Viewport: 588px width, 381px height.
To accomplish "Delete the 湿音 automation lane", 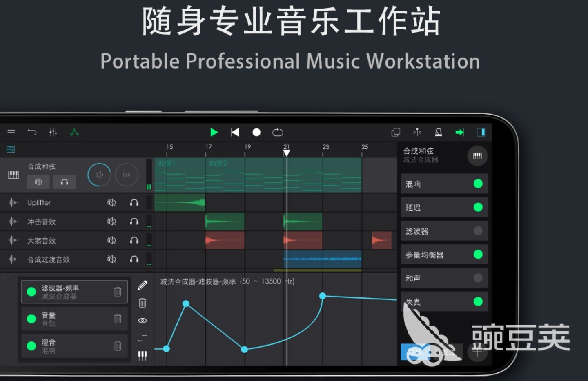I will pyautogui.click(x=118, y=346).
